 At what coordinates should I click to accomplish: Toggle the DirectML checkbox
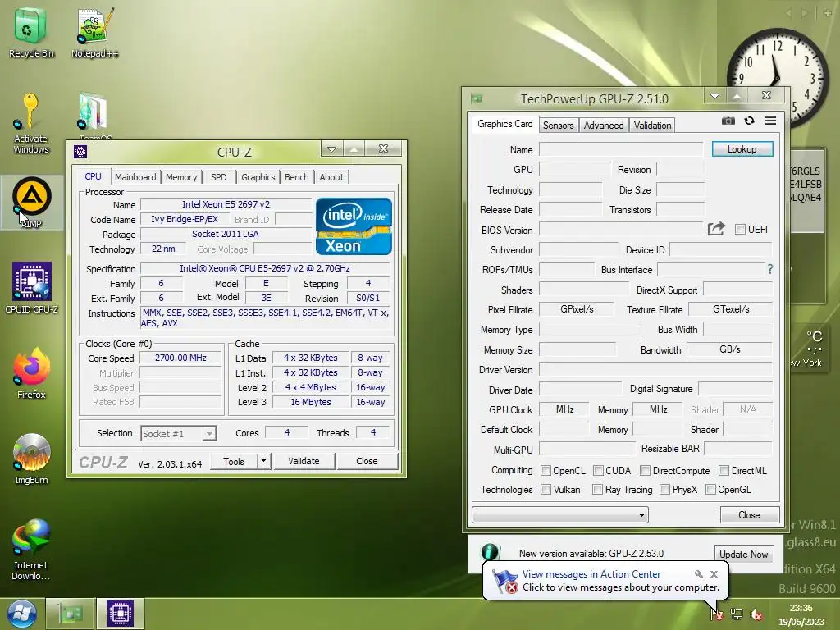pos(724,470)
